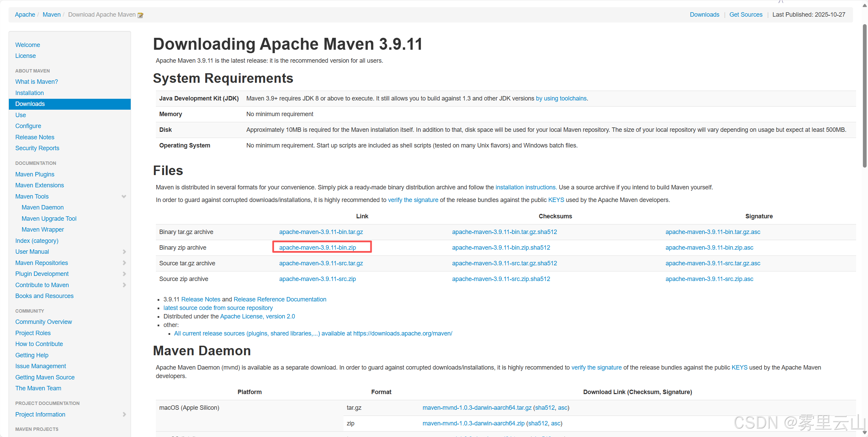Image resolution: width=868 pixels, height=437 pixels.
Task: Open the bin.zip sha512 checksum link
Action: point(501,248)
